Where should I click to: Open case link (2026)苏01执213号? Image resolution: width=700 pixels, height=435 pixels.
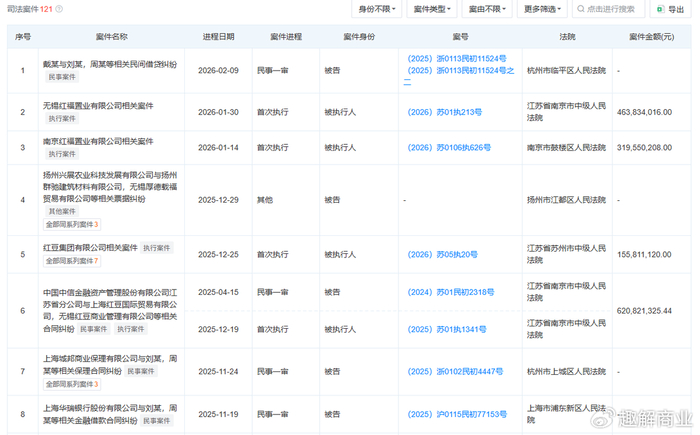tap(444, 112)
